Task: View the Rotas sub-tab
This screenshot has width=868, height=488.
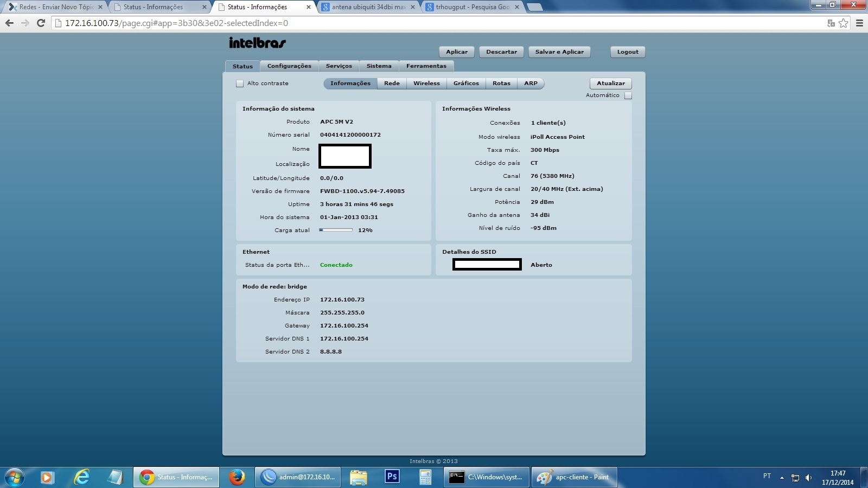Action: (x=501, y=84)
